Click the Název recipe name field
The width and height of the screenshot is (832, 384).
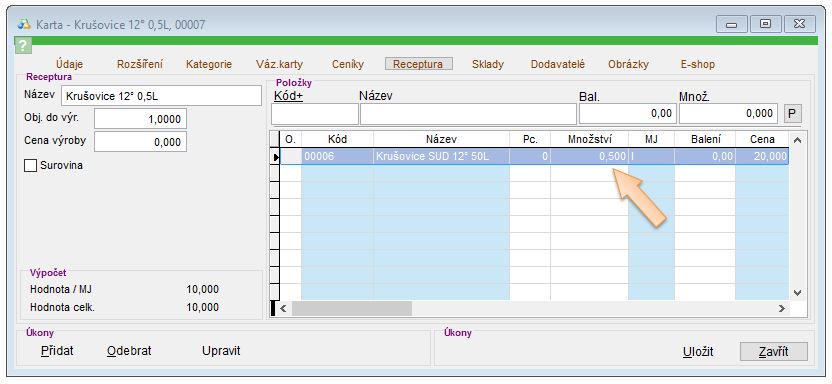tap(161, 96)
